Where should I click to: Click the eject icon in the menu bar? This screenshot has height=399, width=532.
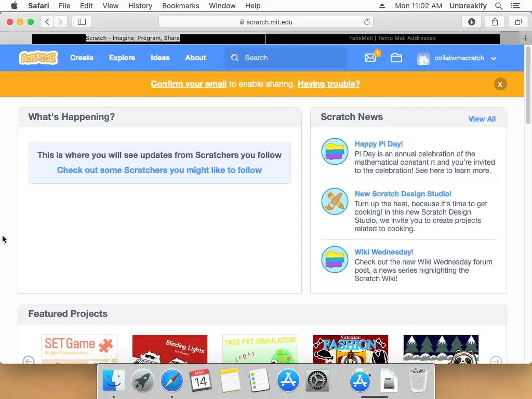[382, 6]
